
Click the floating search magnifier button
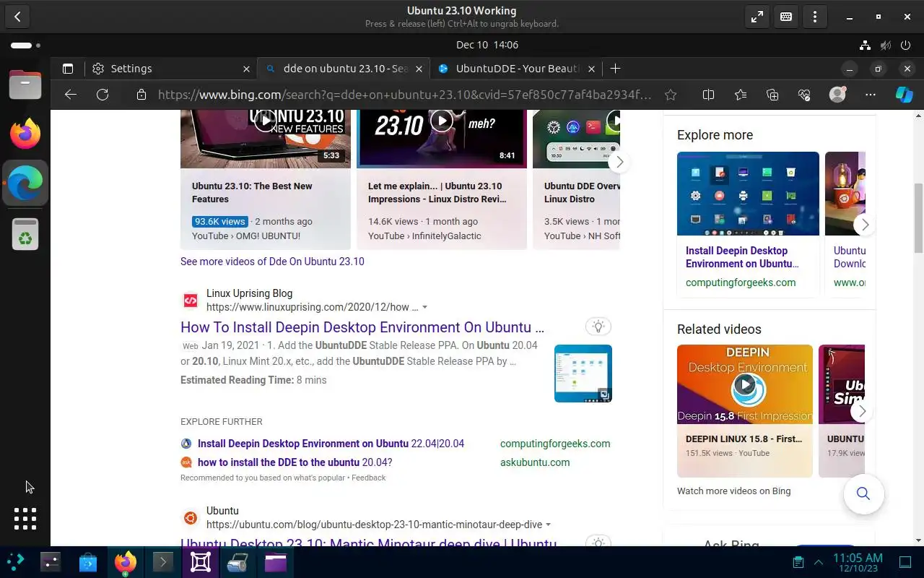(x=863, y=493)
